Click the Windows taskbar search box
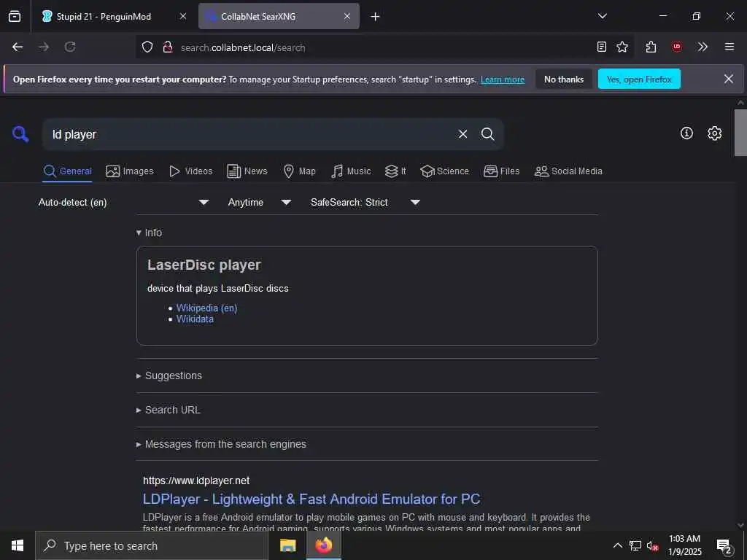This screenshot has width=747, height=560. click(x=152, y=545)
